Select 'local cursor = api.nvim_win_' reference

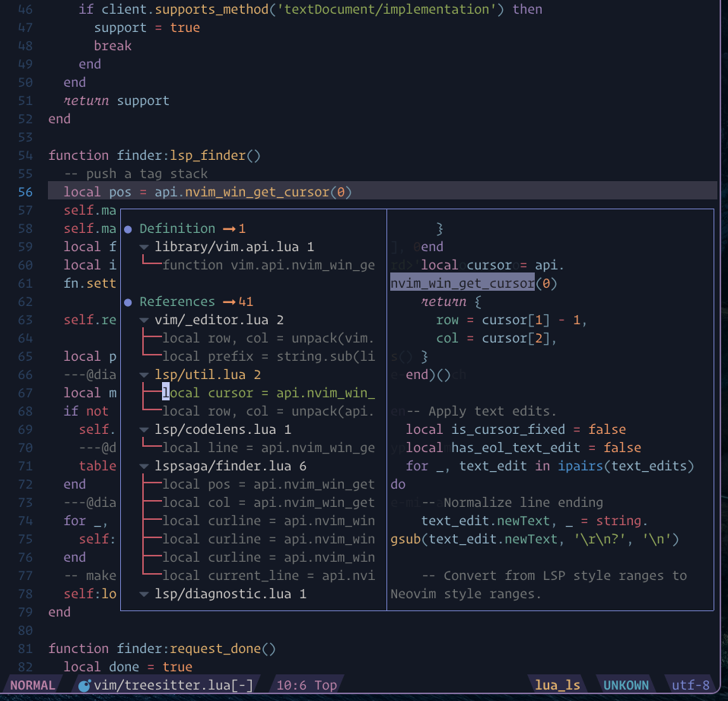(x=269, y=393)
